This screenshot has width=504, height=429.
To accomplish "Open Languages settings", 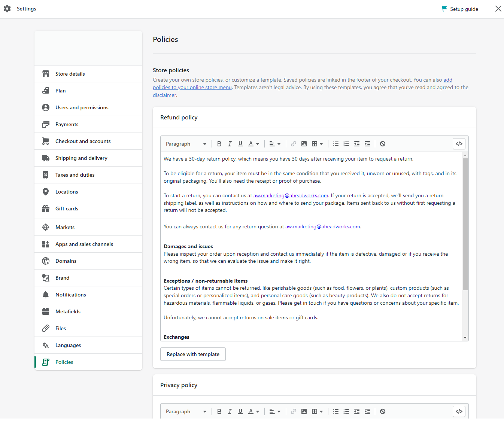I will pyautogui.click(x=88, y=345).
